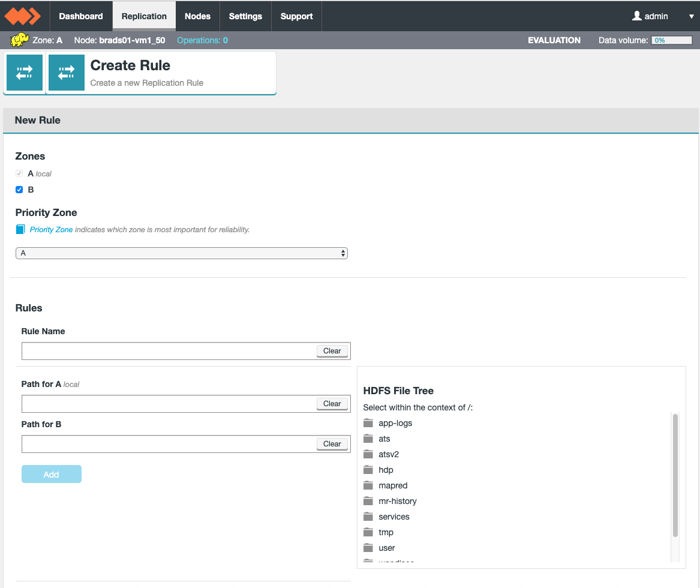Open the Priority Zone dropdown
Image resolution: width=700 pixels, height=588 pixels.
coord(181,253)
